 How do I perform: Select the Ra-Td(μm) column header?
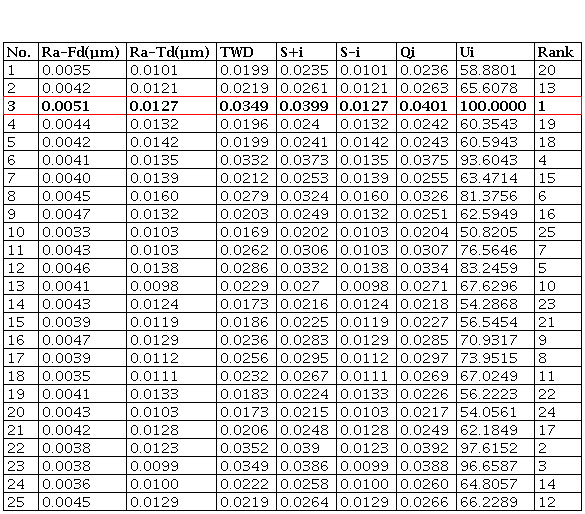tap(170, 52)
